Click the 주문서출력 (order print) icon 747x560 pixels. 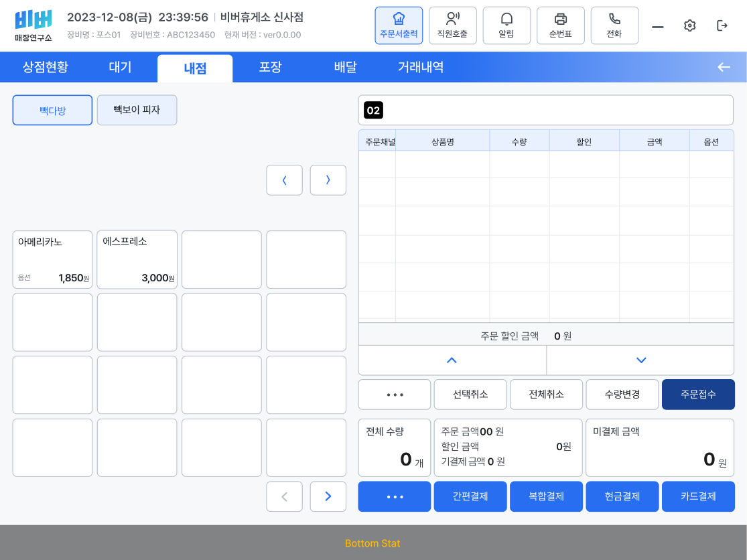[x=399, y=25]
